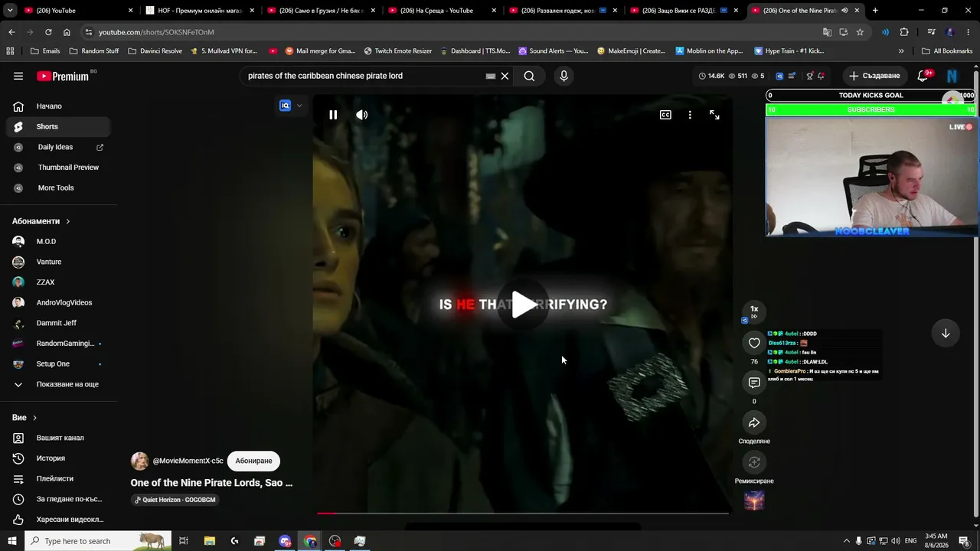Click in the YouTube search field
This screenshot has height=551, width=980.
tap(364, 76)
